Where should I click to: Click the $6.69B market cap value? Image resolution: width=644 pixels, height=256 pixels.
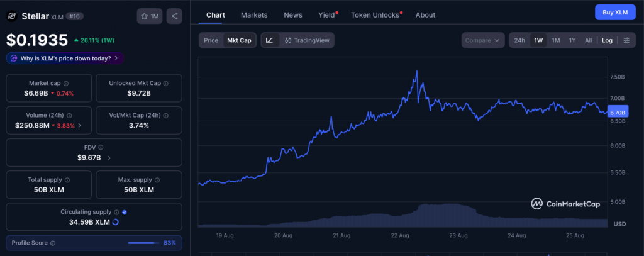[36, 93]
